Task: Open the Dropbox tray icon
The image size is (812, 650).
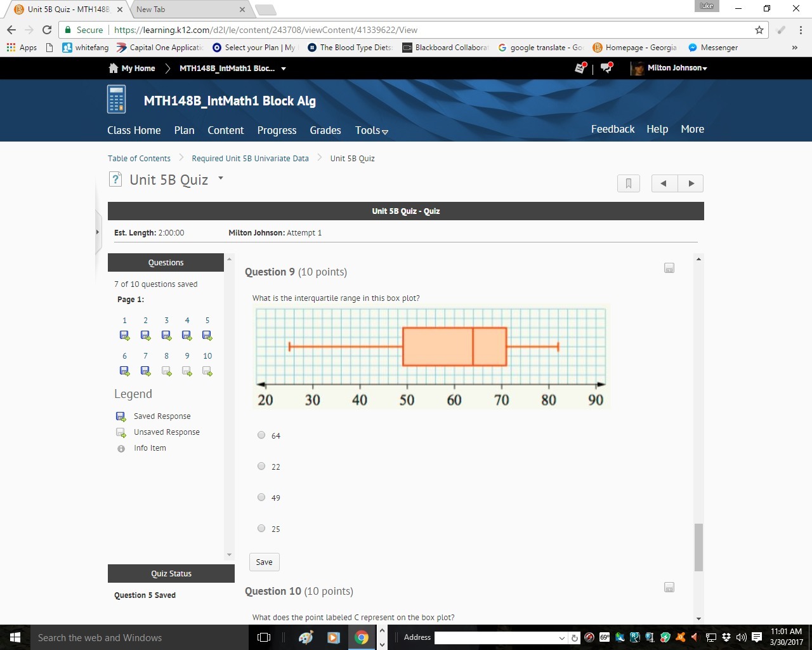Action: (726, 637)
